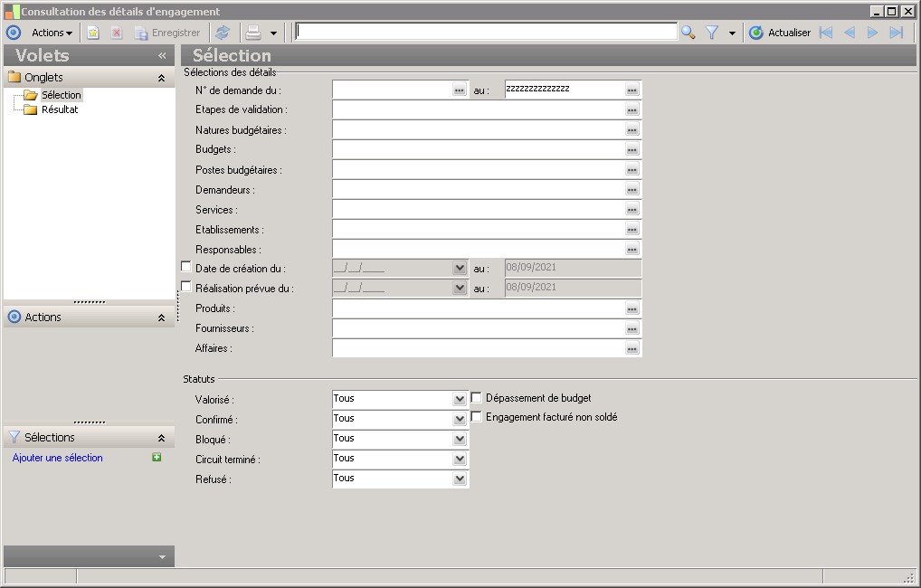Open the Valorisé dropdown list
Screen dimensions: 921x588
(460, 399)
